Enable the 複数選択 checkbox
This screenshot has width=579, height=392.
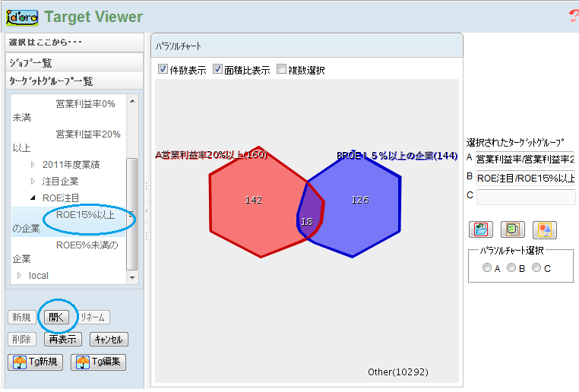pyautogui.click(x=282, y=70)
